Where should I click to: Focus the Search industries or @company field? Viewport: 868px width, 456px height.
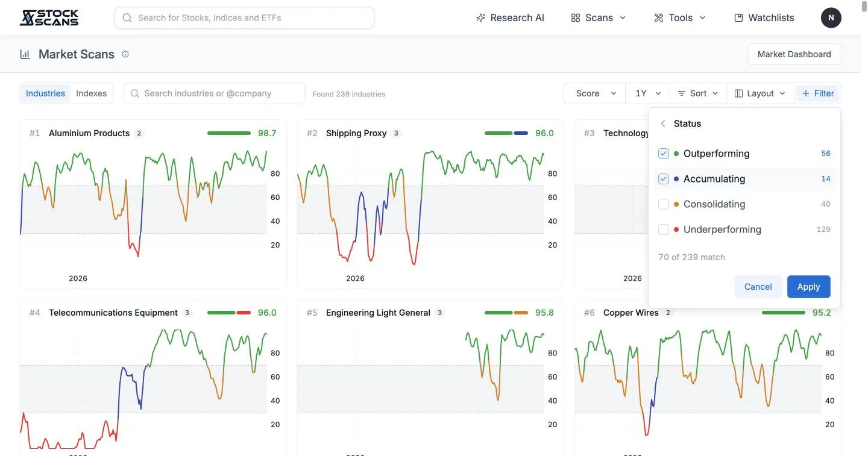click(214, 93)
